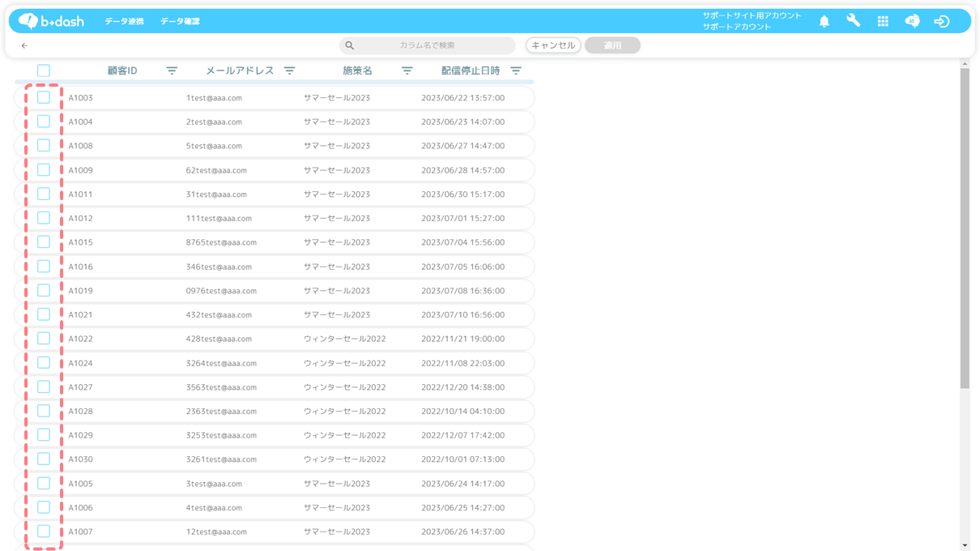Click email cell 4test@aaa.com
This screenshot has height=551, width=980.
click(x=214, y=508)
